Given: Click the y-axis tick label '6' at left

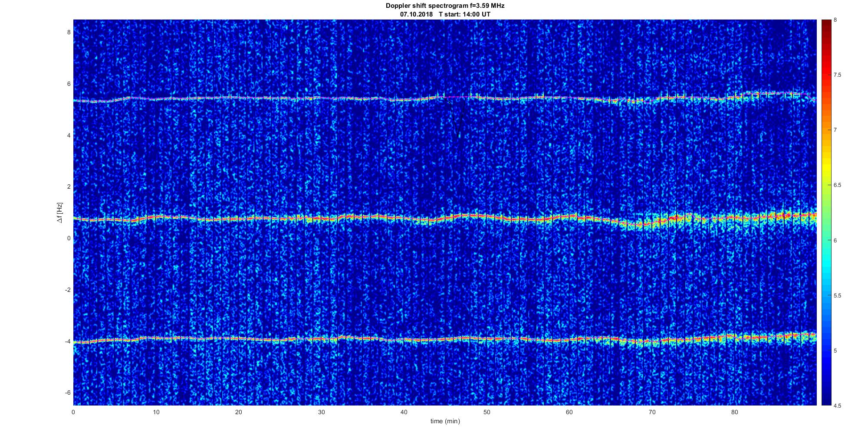Looking at the screenshot, I should click(69, 84).
